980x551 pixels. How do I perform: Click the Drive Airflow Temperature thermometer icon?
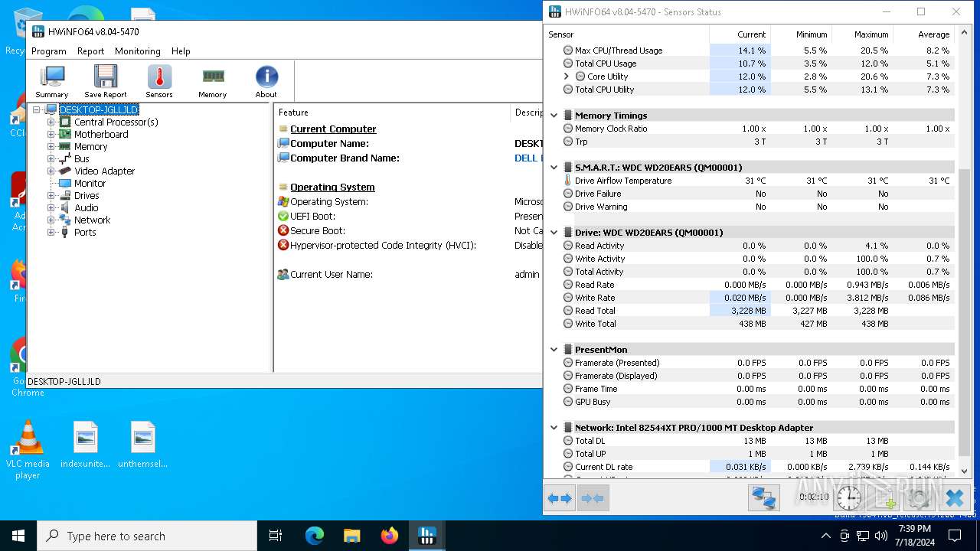[x=568, y=181]
